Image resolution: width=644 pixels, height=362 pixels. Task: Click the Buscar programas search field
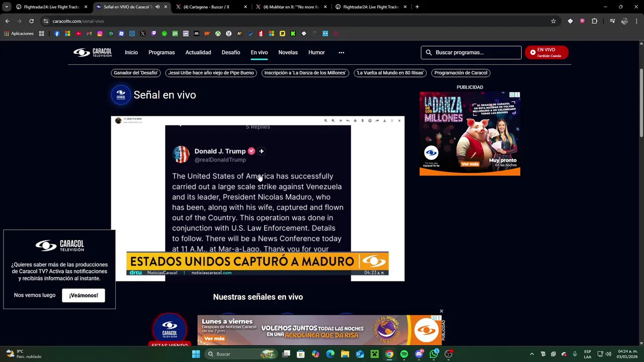[x=471, y=52]
